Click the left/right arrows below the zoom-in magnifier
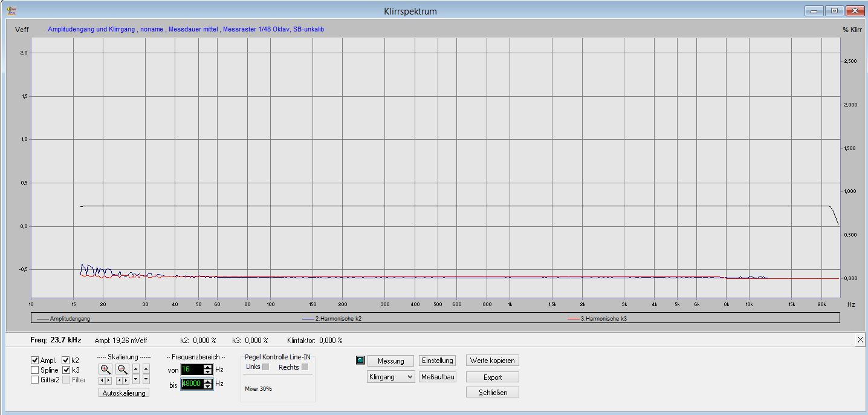The height and width of the screenshot is (415, 868). click(x=106, y=381)
